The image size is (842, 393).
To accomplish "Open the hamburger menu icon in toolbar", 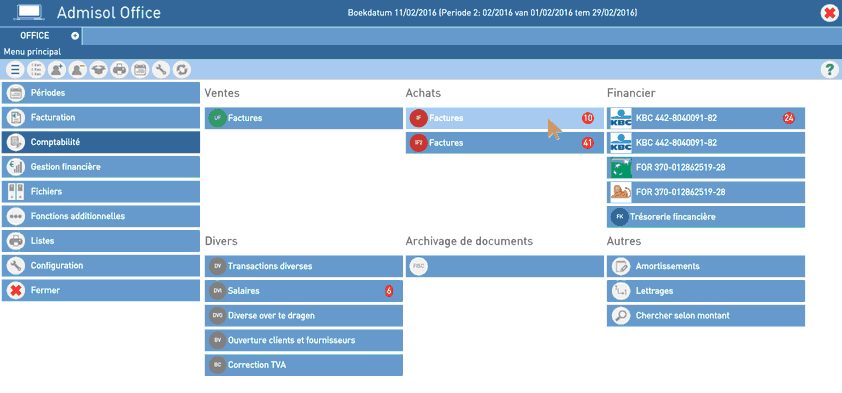I will coord(15,69).
